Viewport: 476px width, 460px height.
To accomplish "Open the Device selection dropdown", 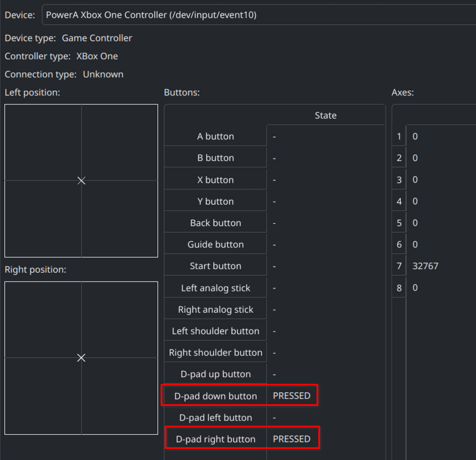I will pyautogui.click(x=256, y=15).
